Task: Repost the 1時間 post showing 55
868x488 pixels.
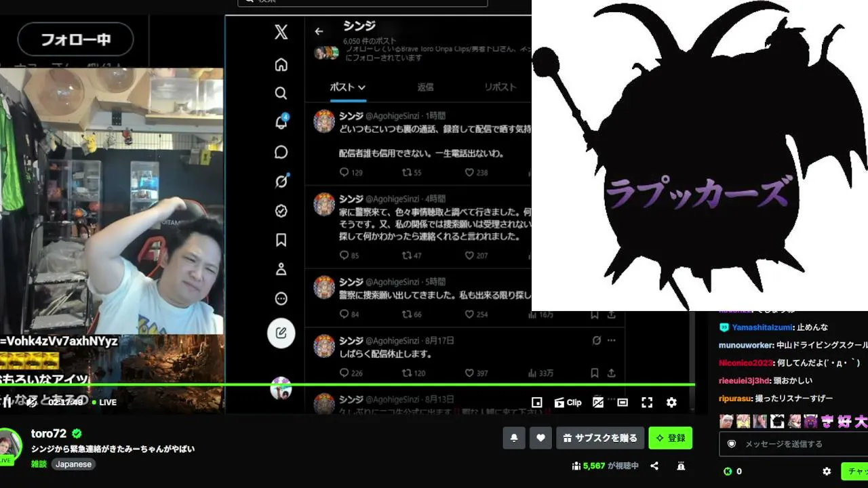Action: pyautogui.click(x=412, y=173)
